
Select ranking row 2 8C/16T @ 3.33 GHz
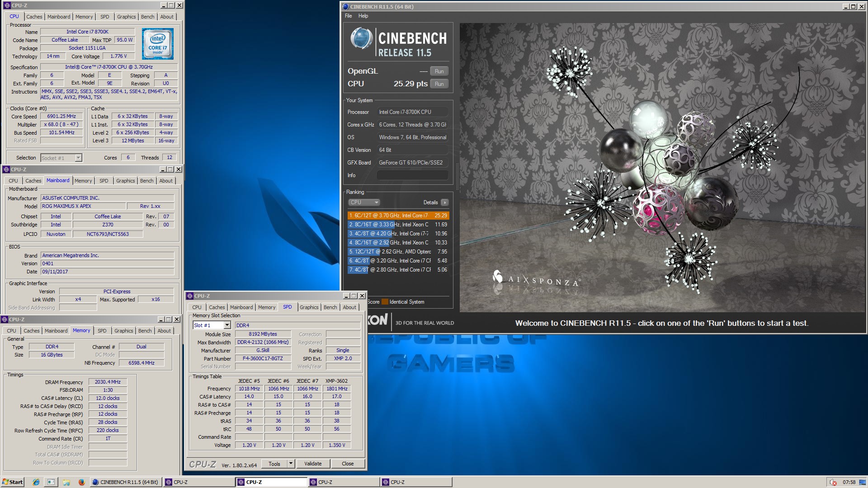[398, 225]
